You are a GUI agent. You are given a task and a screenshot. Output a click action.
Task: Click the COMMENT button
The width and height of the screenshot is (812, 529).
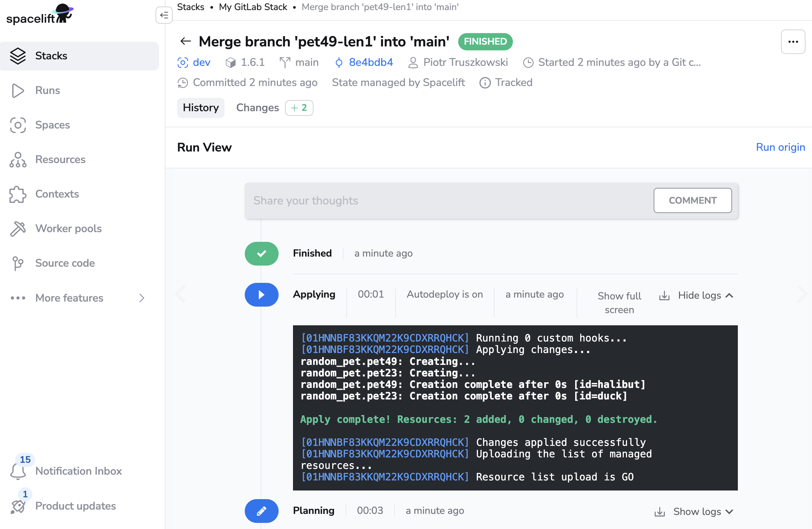693,200
